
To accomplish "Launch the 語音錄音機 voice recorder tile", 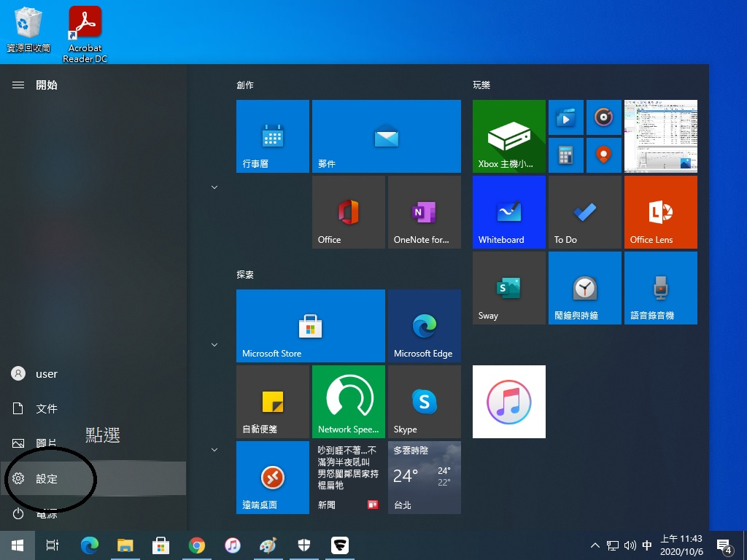I will click(661, 288).
